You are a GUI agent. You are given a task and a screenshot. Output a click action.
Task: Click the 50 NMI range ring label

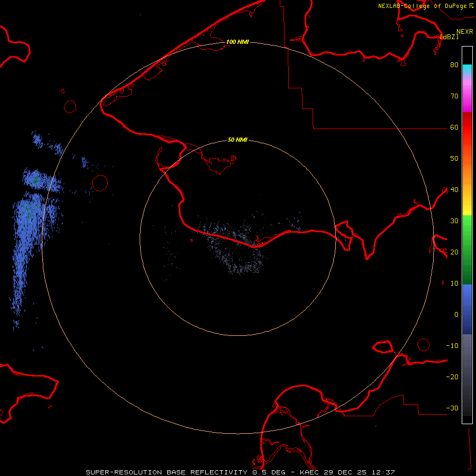point(237,140)
